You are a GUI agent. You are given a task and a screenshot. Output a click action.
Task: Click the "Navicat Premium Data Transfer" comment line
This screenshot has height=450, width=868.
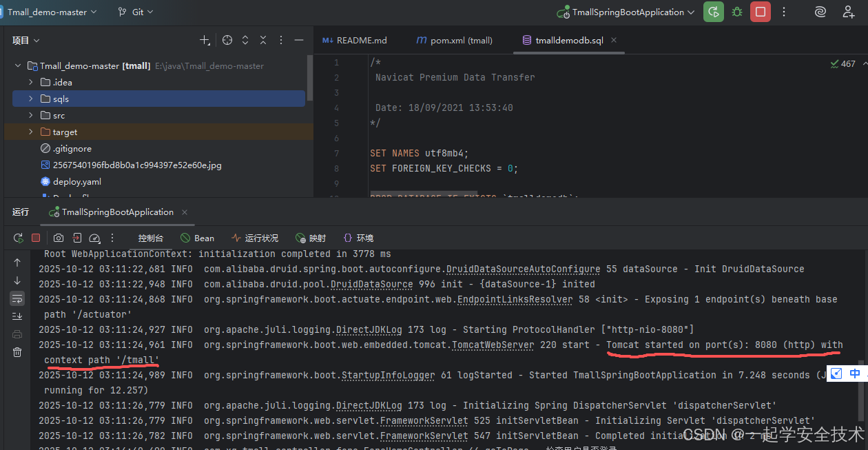(455, 77)
